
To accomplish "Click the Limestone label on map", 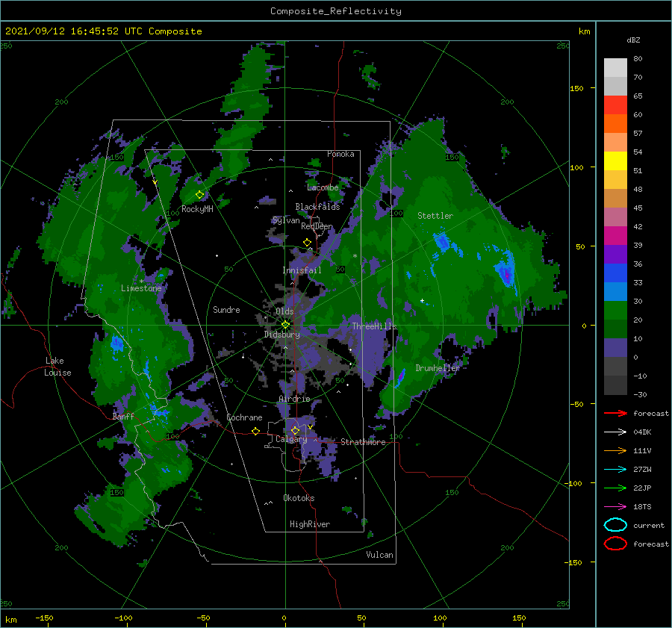I will tap(141, 288).
